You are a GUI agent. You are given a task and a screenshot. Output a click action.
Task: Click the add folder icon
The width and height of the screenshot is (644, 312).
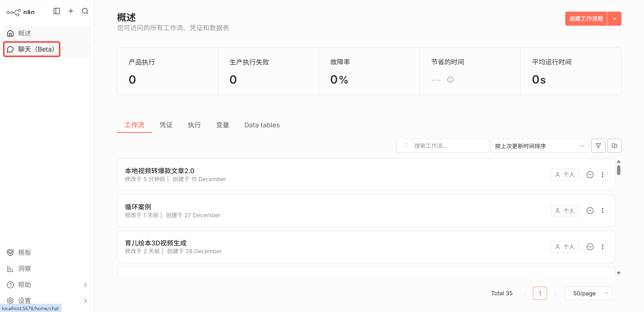[614, 146]
